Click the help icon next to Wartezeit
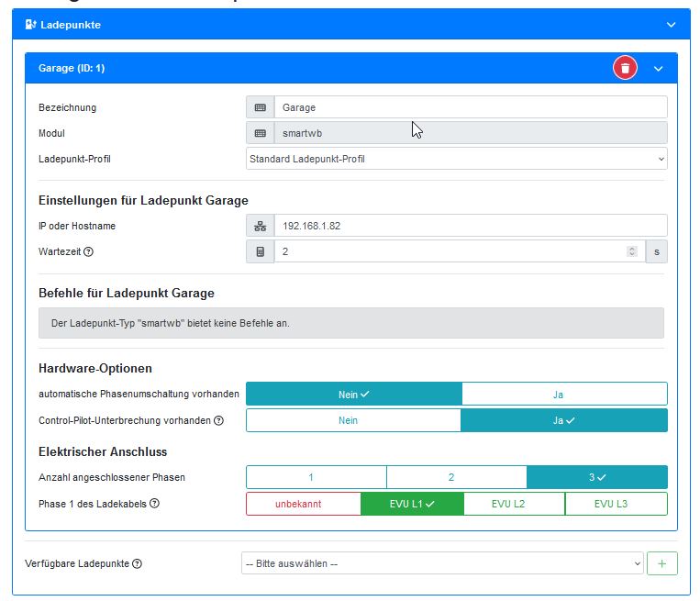Viewport: 700px width, 601px height. click(89, 251)
